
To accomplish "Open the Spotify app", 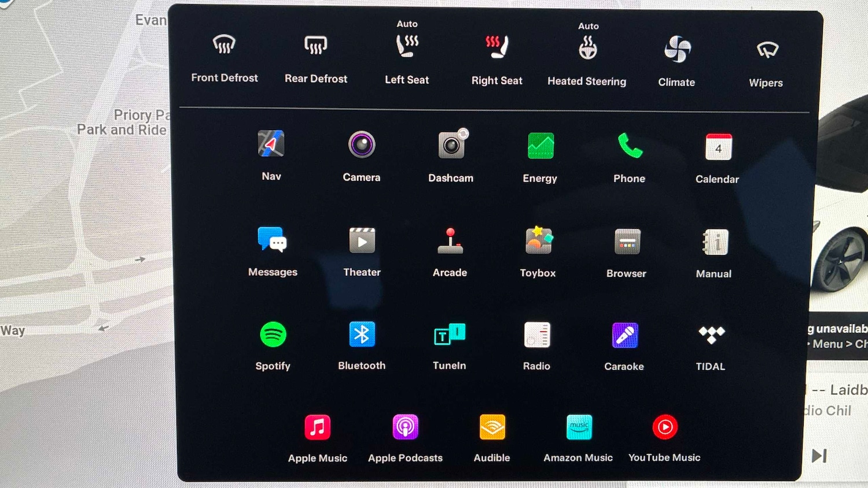I will [273, 335].
